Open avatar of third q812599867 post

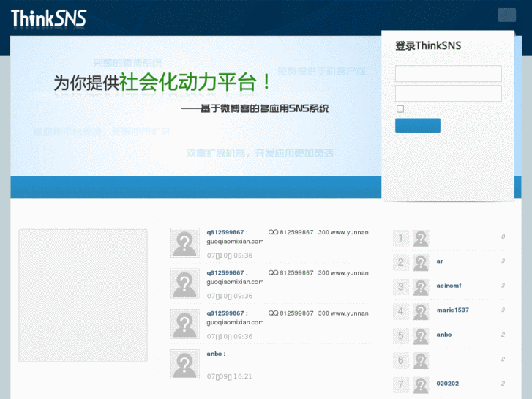click(184, 324)
